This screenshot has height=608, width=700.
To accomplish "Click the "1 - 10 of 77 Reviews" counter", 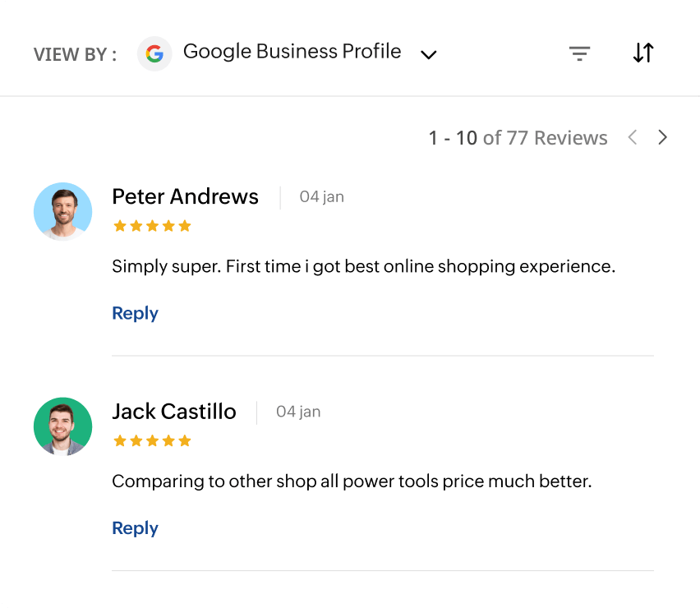I will (518, 138).
